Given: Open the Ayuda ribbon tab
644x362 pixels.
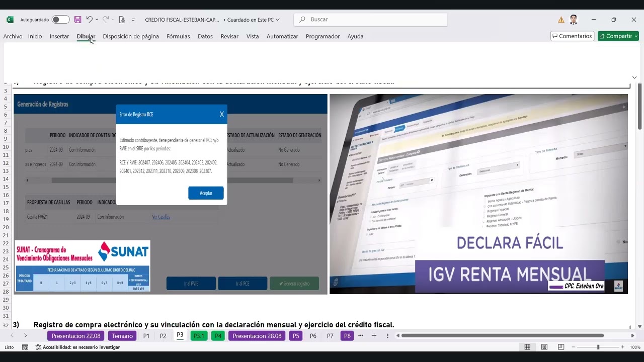Looking at the screenshot, I should pyautogui.click(x=355, y=36).
